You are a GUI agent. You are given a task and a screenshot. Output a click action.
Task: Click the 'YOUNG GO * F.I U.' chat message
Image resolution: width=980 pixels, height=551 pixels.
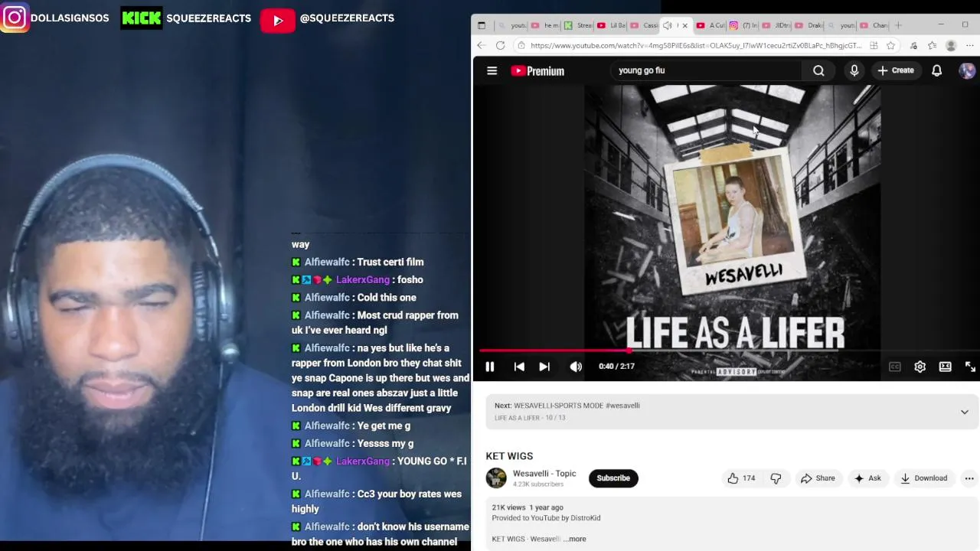(x=379, y=468)
